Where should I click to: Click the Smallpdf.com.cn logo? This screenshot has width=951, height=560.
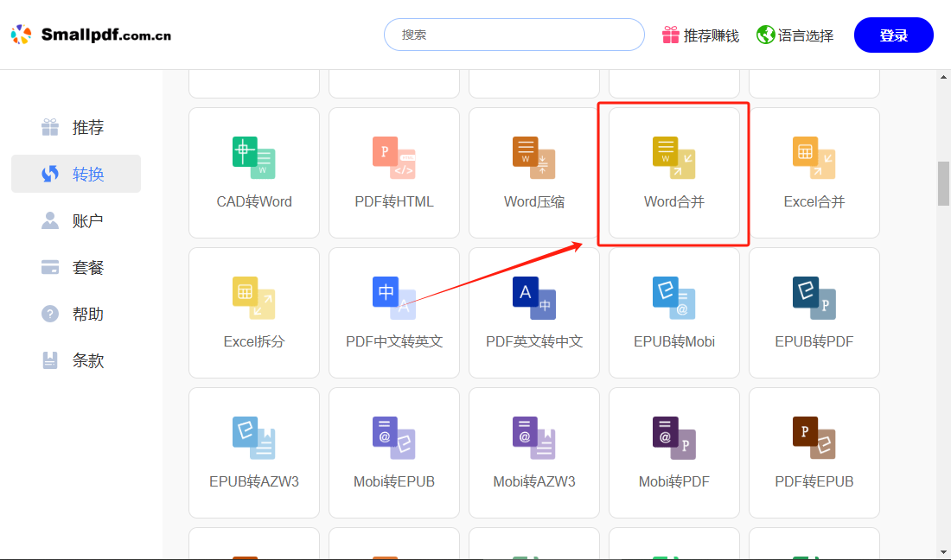(90, 35)
